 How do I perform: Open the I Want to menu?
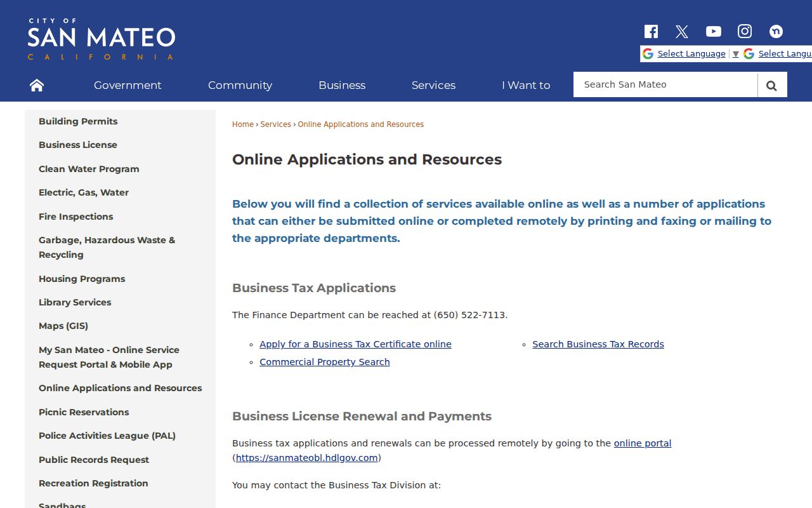(x=526, y=85)
